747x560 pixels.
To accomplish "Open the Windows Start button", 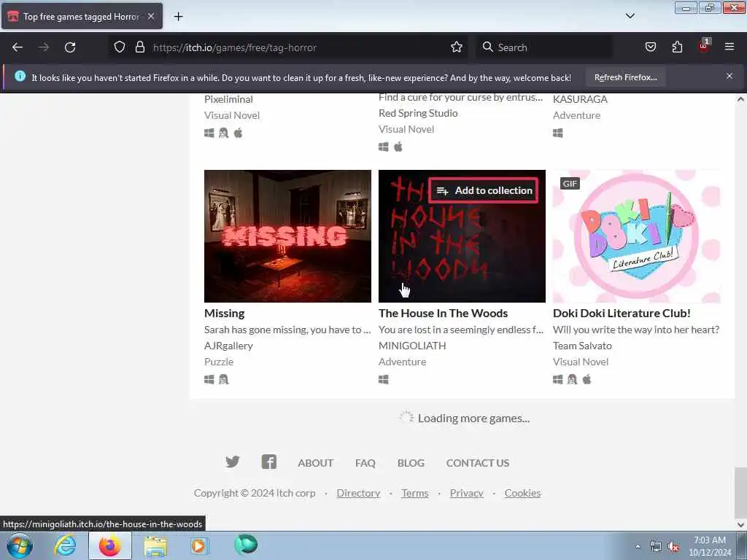I will [20, 545].
